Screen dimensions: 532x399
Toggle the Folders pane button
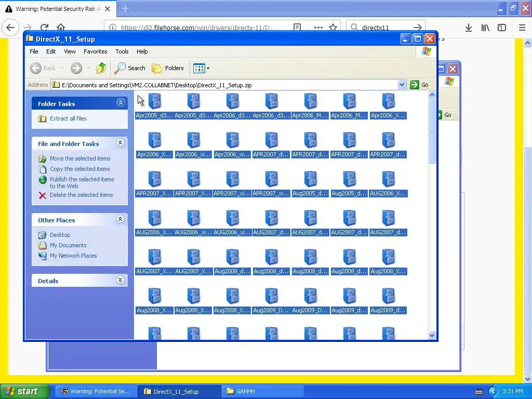tap(168, 68)
